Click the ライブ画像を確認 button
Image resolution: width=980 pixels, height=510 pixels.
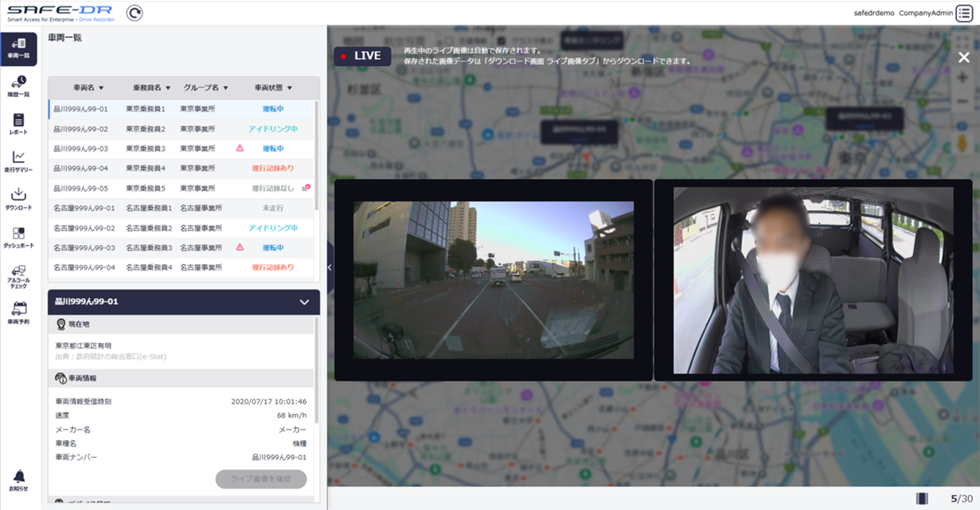[260, 479]
